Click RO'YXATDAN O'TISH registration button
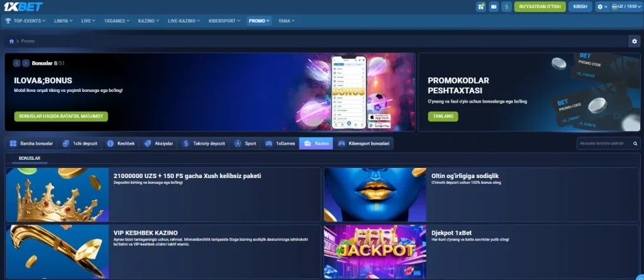 click(x=540, y=6)
